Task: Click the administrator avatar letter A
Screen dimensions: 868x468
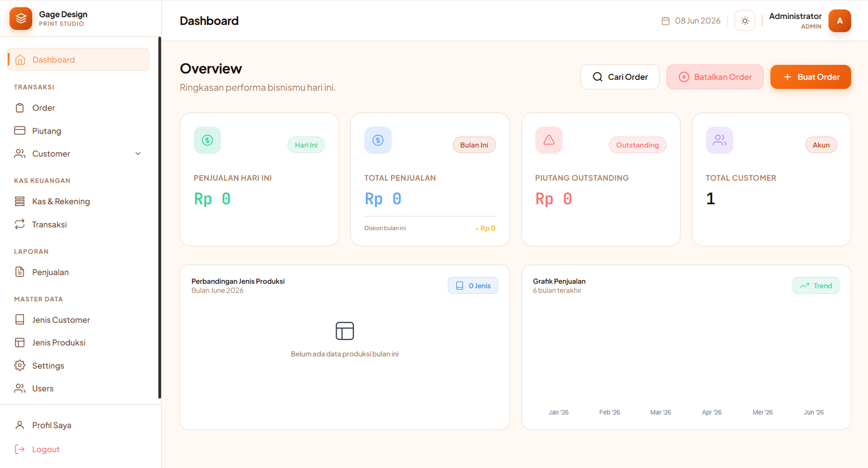Action: (x=840, y=21)
